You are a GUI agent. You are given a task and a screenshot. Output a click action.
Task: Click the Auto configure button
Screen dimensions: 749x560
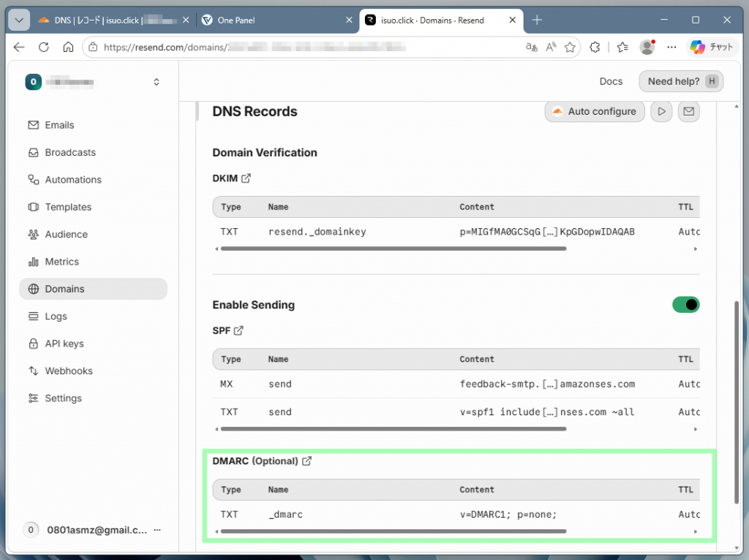click(595, 111)
